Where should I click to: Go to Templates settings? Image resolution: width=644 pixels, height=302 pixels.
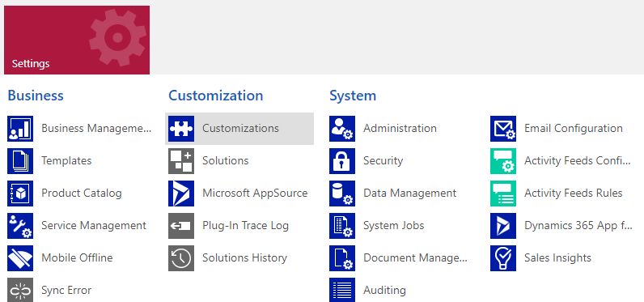tap(66, 160)
